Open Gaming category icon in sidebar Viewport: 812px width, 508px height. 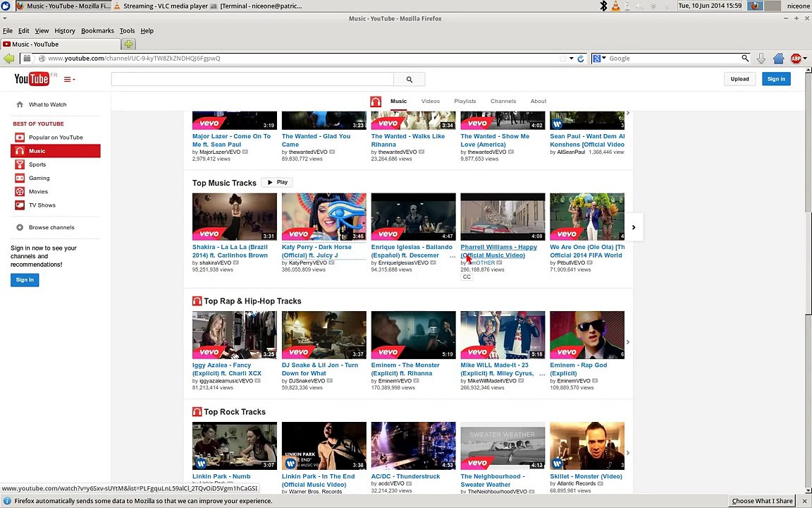point(20,178)
